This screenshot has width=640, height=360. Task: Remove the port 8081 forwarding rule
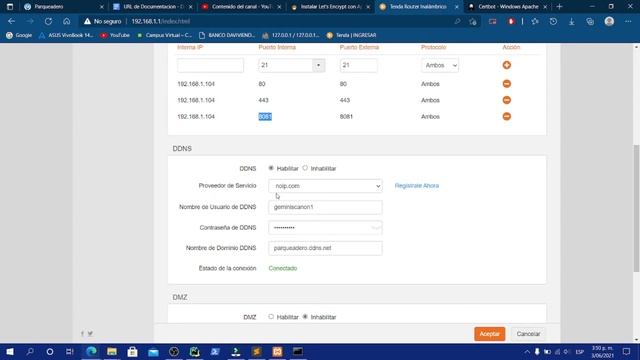(x=507, y=116)
